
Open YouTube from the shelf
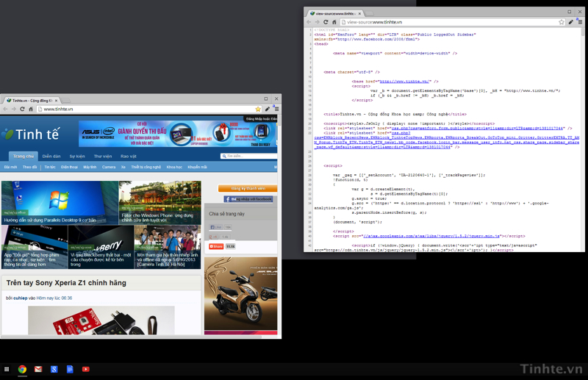(86, 369)
